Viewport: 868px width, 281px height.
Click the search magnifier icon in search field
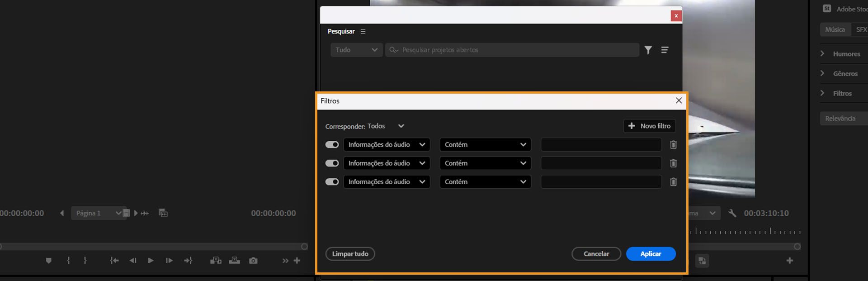393,50
